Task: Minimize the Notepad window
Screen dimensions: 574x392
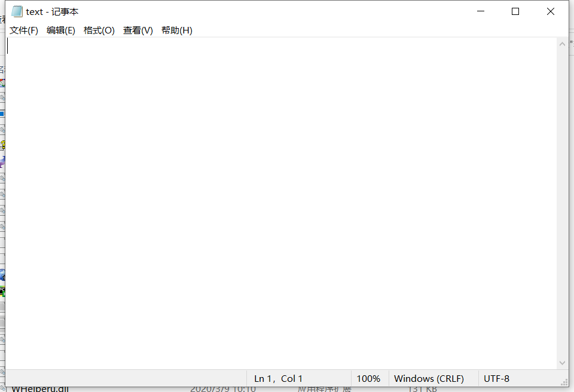Action: pos(481,11)
